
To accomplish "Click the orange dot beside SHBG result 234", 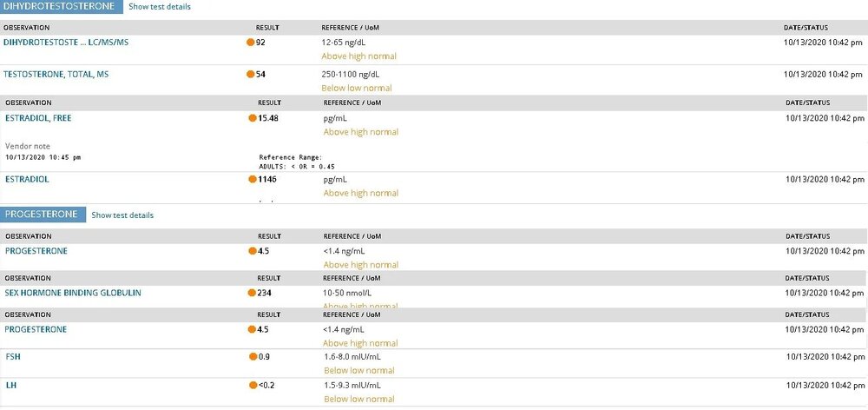I will pos(252,293).
